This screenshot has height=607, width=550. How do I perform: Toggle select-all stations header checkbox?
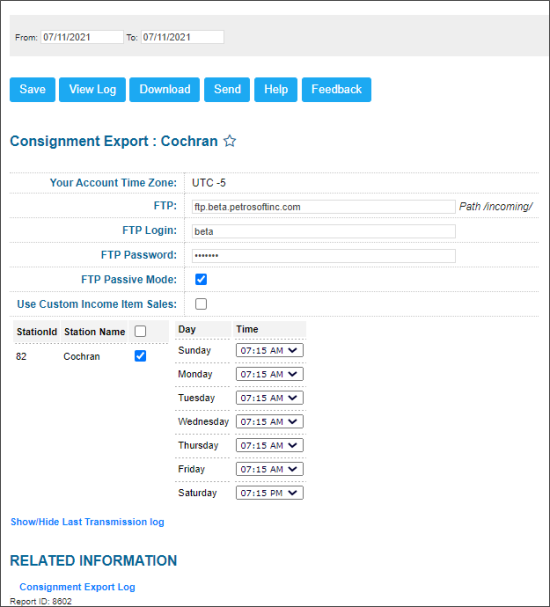[x=140, y=331]
